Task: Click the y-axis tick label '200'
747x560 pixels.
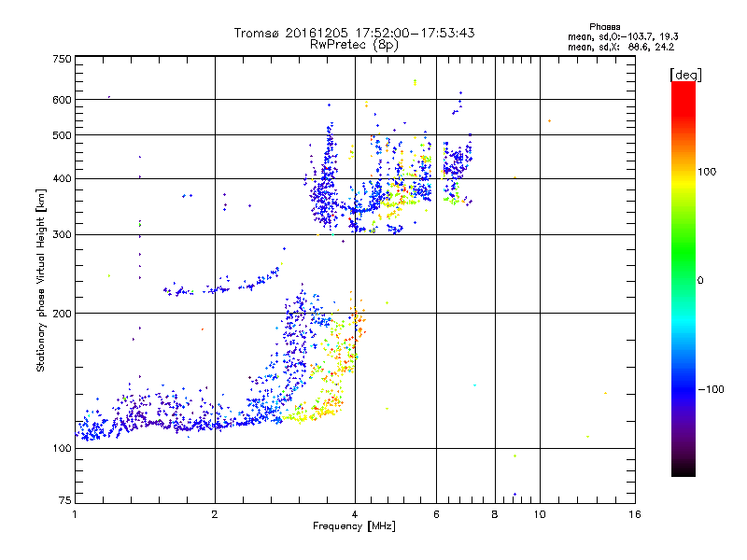Action: point(62,314)
